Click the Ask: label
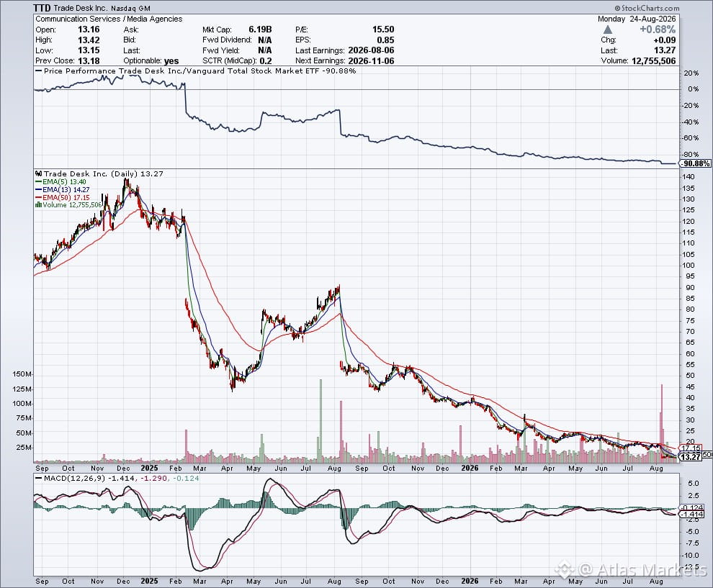The height and width of the screenshot is (588, 713). [131, 30]
